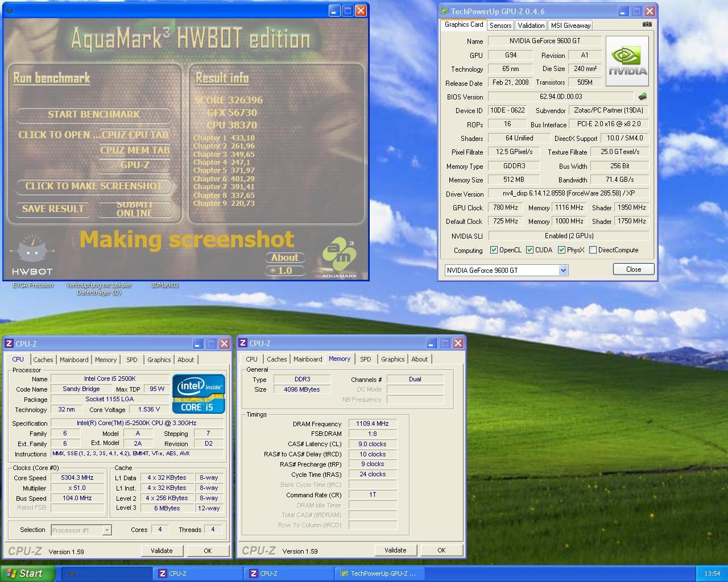The height and width of the screenshot is (582, 728).
Task: Click CPUZ CPU TAB button in AquaMark
Action: (x=135, y=135)
